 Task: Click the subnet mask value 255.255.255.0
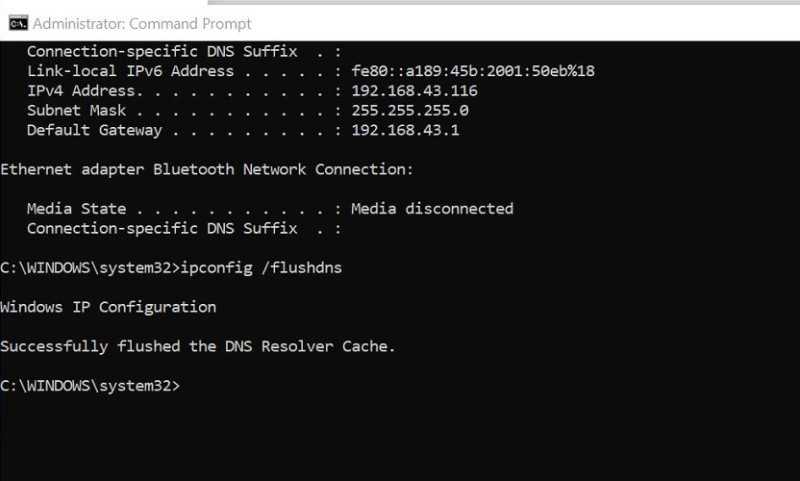410,110
